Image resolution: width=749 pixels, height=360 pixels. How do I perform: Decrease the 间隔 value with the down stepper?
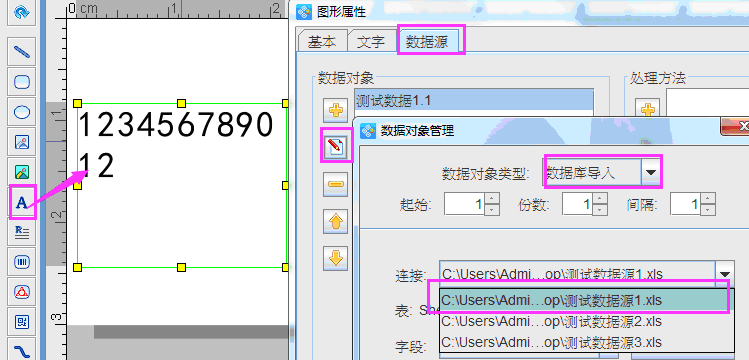click(708, 210)
